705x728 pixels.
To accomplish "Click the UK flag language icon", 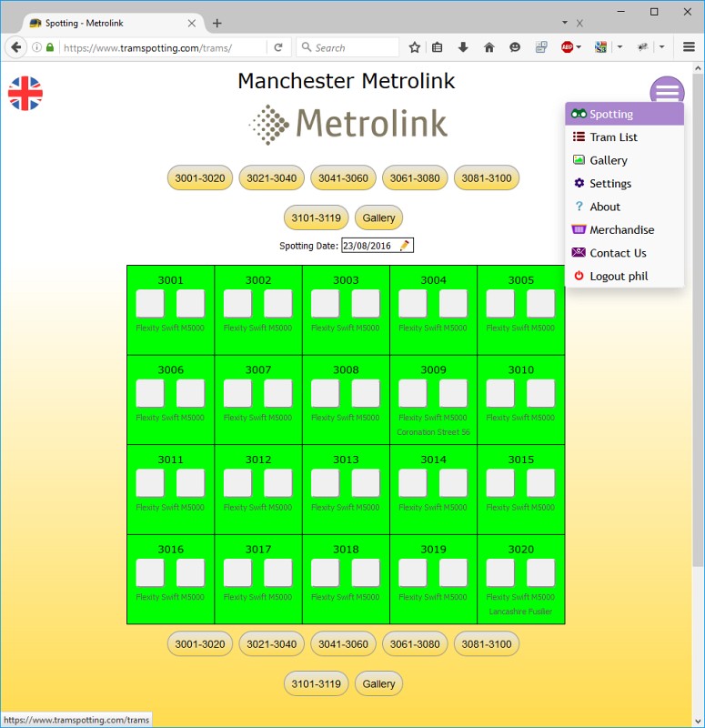I will (25, 94).
